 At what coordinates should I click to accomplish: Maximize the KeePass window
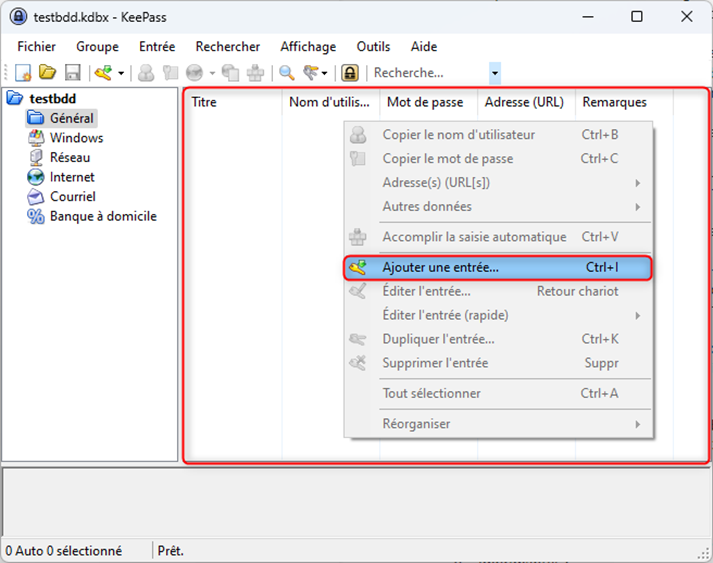(637, 17)
